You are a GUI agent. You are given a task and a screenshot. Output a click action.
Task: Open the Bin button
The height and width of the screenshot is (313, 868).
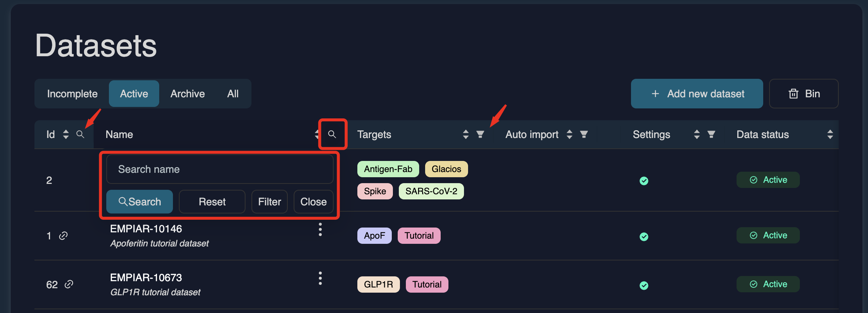point(804,94)
